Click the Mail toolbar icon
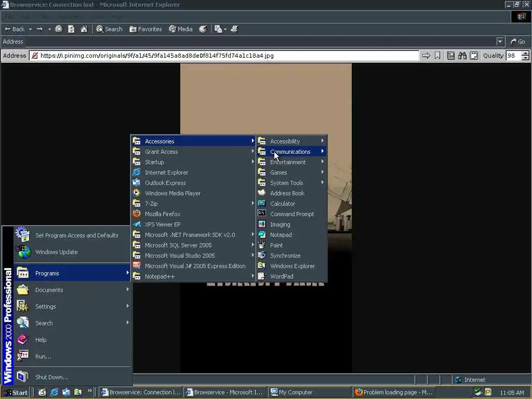 (218, 29)
